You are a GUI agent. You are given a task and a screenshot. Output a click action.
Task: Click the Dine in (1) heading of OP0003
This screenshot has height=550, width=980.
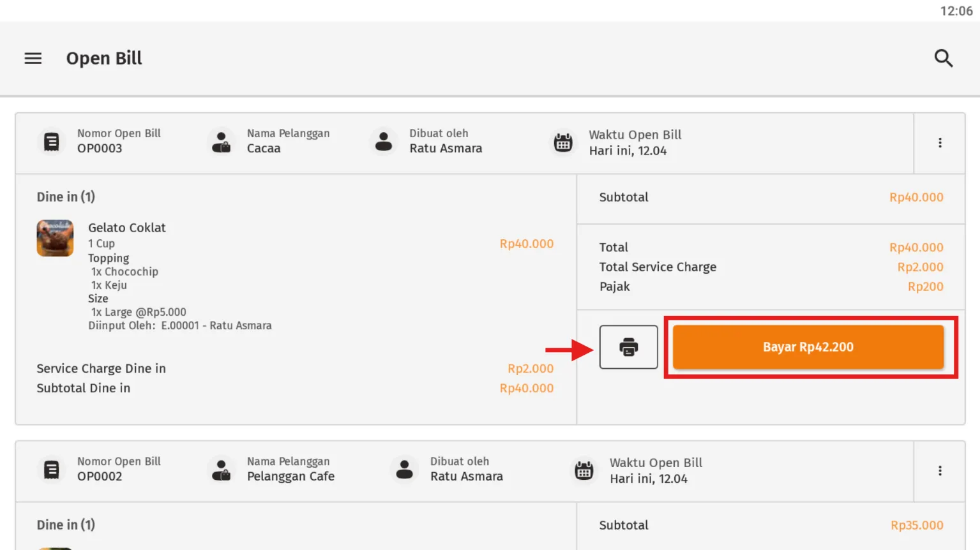(x=66, y=197)
